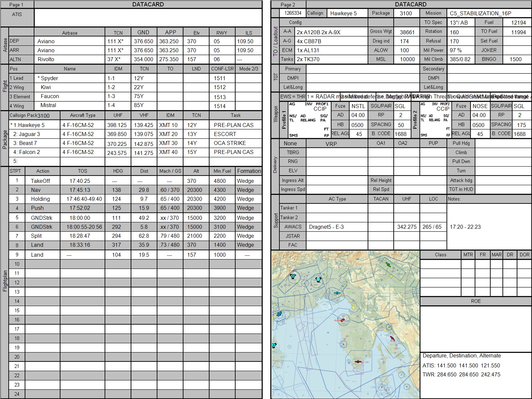
Task: Select the Hawkeye 5 callsign field
Action: click(x=347, y=13)
